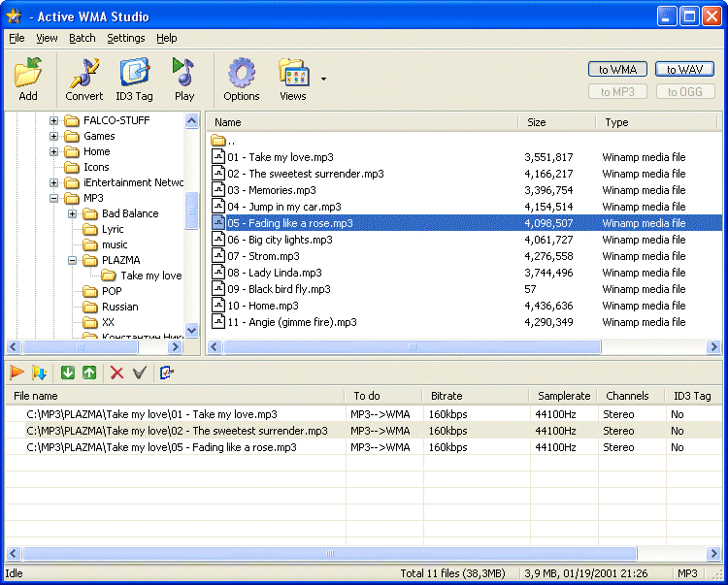
Task: Click the Lyric folder icon in tree
Action: point(90,229)
